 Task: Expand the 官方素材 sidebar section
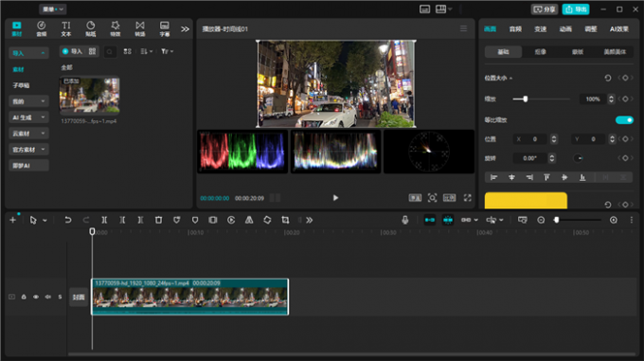28,149
